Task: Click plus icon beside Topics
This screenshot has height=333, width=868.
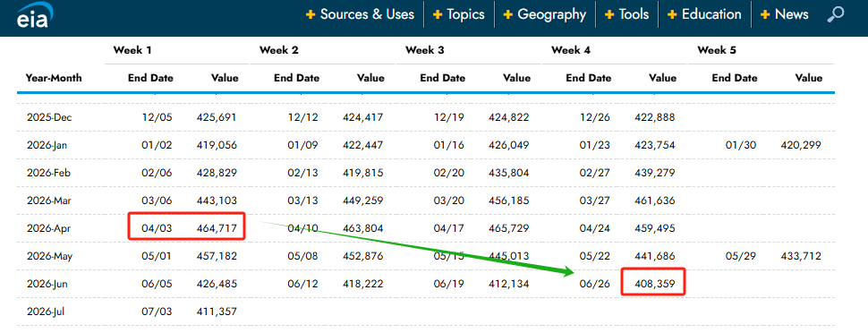Action: pyautogui.click(x=438, y=14)
